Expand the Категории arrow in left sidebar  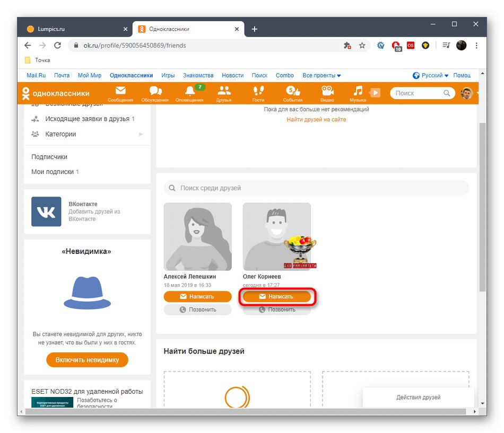coord(141,134)
